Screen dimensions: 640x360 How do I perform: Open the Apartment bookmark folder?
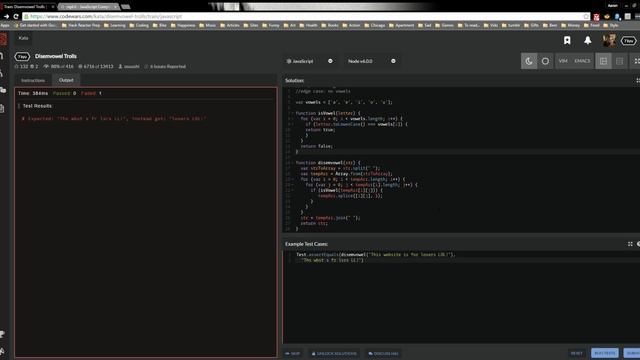401,25
